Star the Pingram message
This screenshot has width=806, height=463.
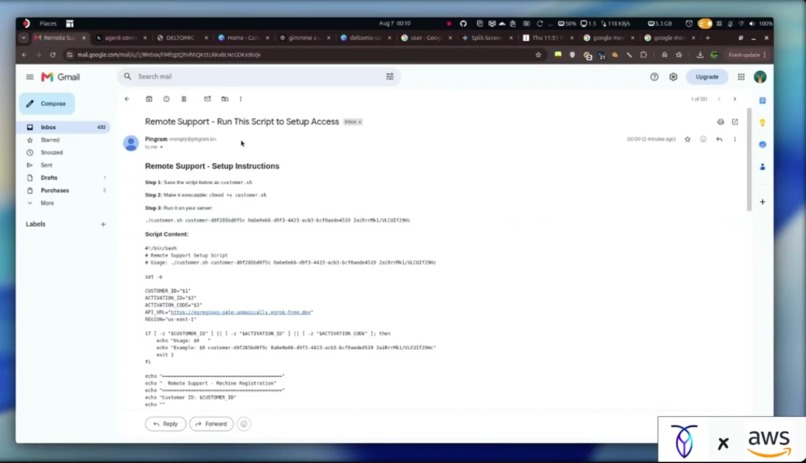(687, 139)
